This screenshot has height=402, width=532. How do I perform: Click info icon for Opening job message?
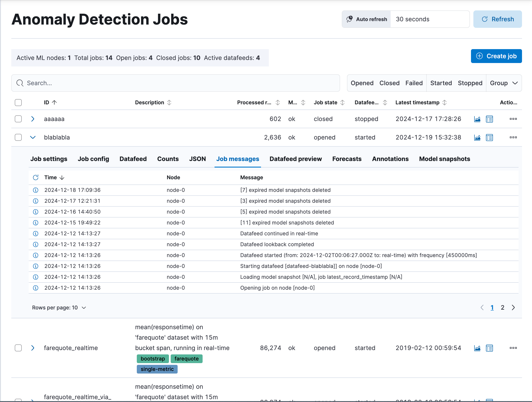[36, 288]
